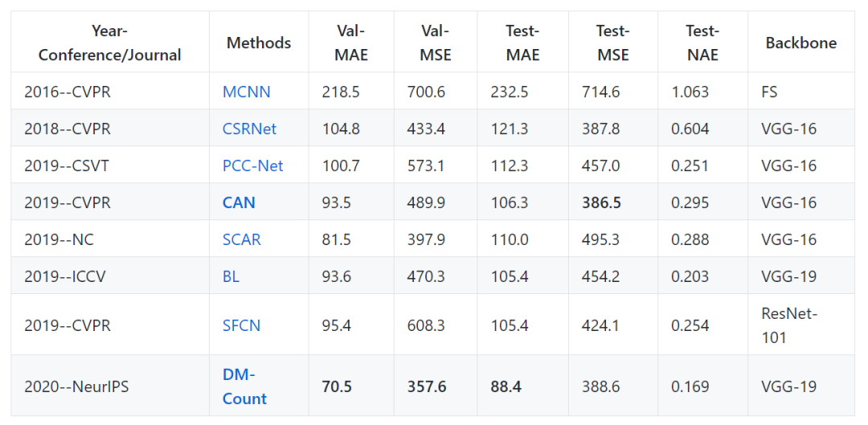Viewport: 868px width, 425px height.
Task: Click the Val-MAE column header
Action: tap(350, 43)
